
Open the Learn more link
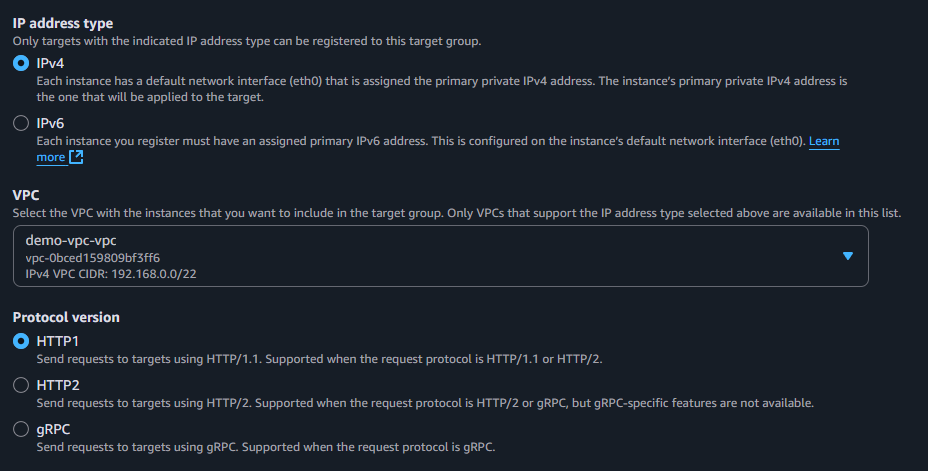click(x=823, y=142)
